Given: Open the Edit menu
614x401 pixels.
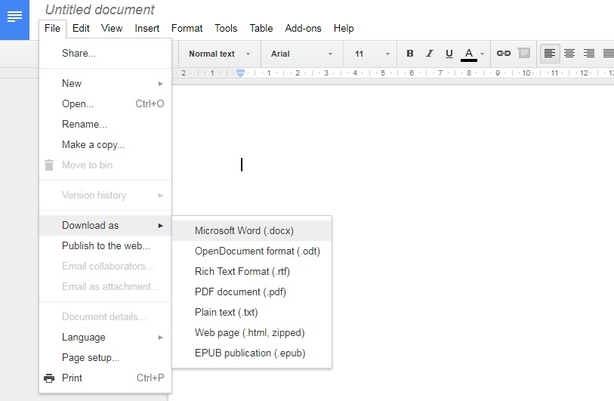Looking at the screenshot, I should point(81,29).
